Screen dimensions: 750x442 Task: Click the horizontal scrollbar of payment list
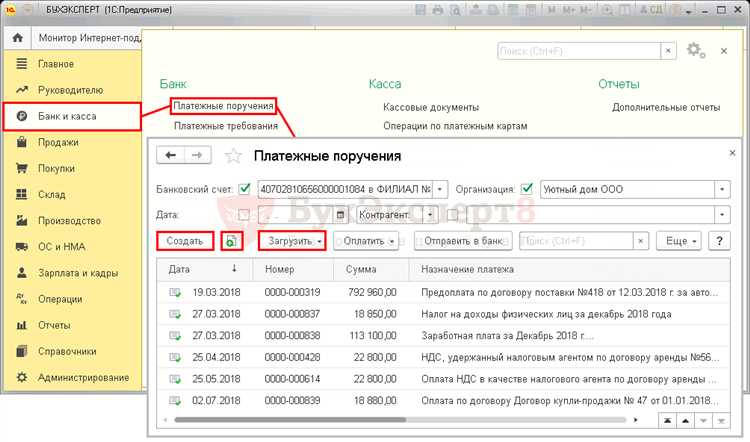click(x=290, y=420)
